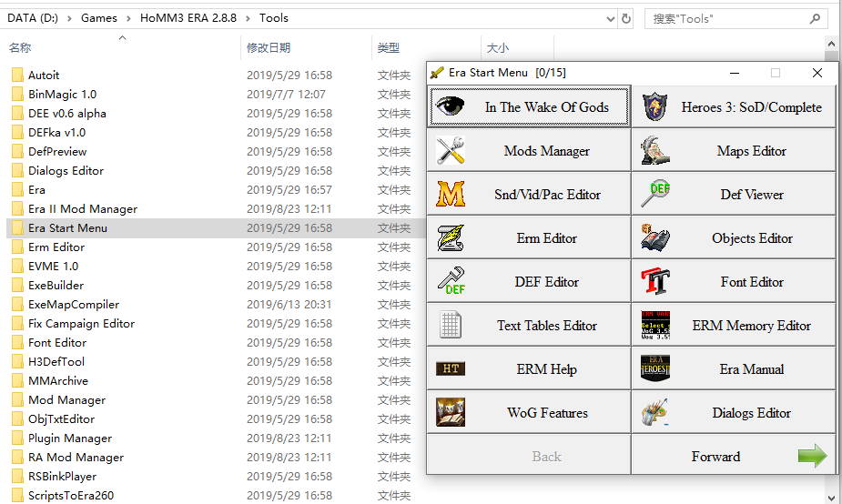Click the disabled Back button
842x504 pixels.
pyautogui.click(x=529, y=456)
